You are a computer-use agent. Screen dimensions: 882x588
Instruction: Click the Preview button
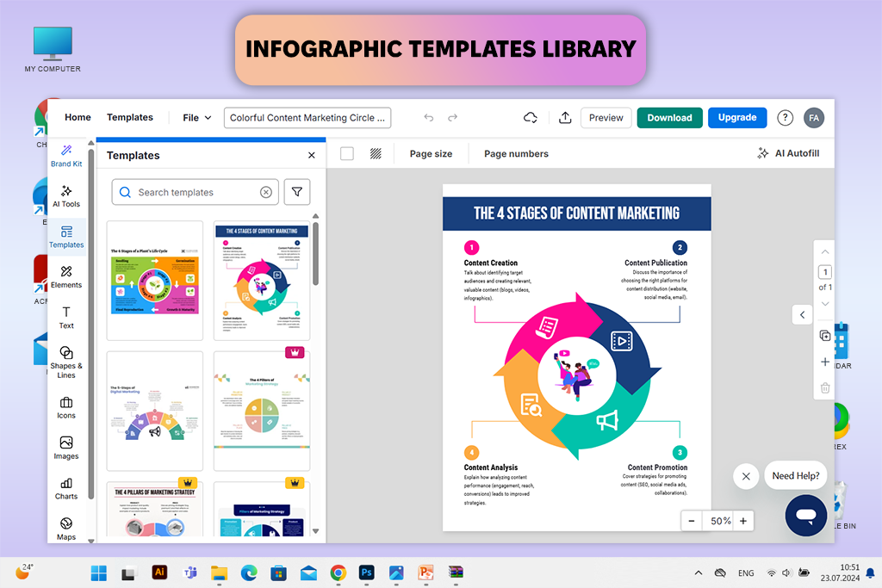(606, 117)
